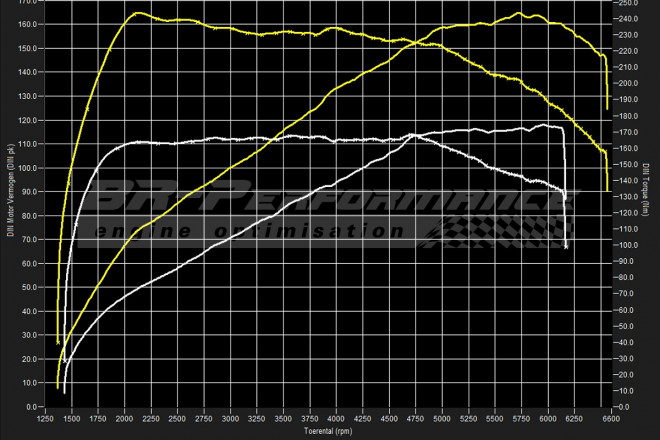Click the rising yellow curve's peak near 5750 rpm
This screenshot has width=660, height=440.
click(520, 14)
